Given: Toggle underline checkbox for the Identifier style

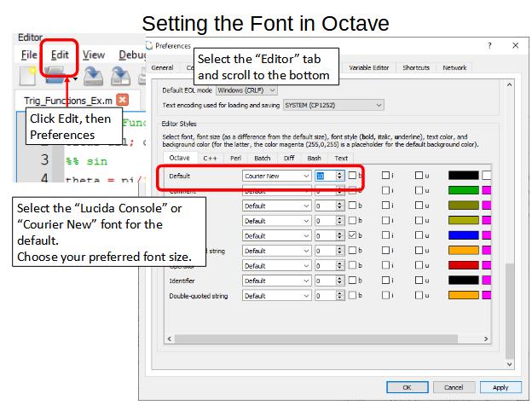Looking at the screenshot, I should coord(419,279).
